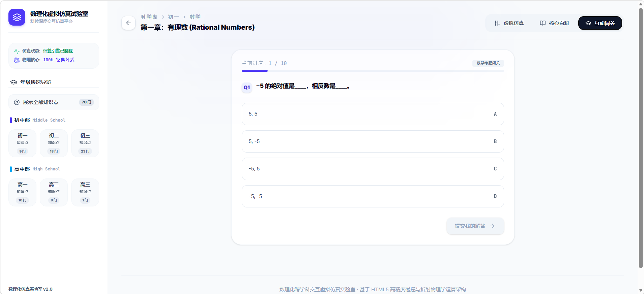Open 高一 knowledge points card
Screen dimensions: 644x294
tap(23, 192)
